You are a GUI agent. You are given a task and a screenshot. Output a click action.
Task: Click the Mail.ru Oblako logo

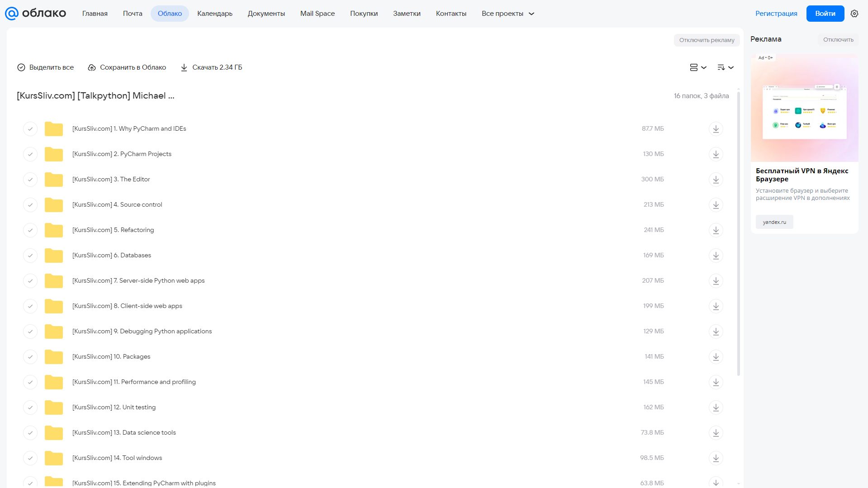(x=35, y=14)
